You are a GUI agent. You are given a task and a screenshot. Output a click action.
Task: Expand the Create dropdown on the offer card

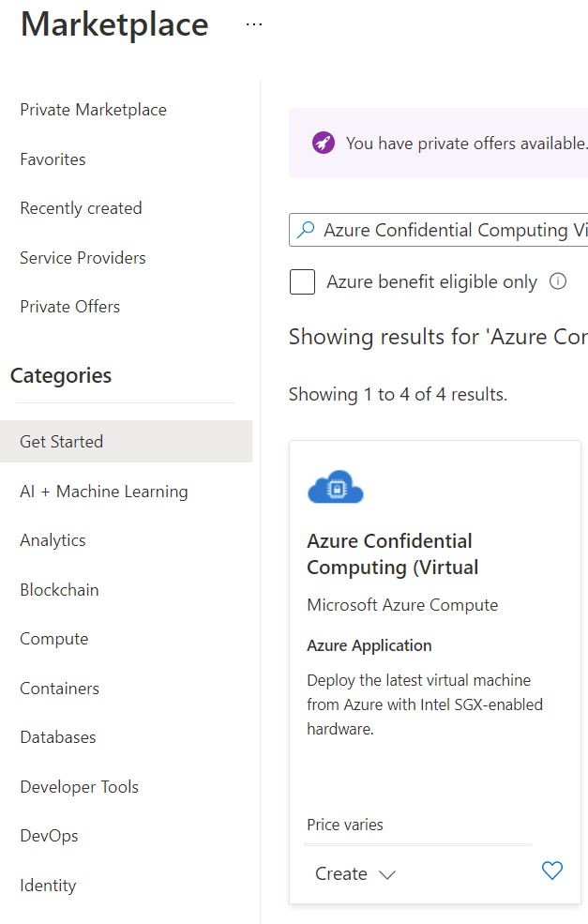pos(386,873)
